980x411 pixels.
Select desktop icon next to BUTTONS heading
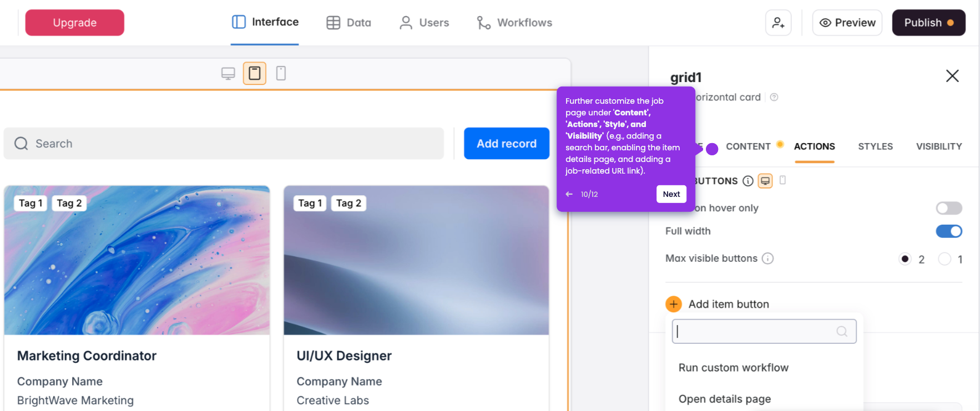coord(765,181)
